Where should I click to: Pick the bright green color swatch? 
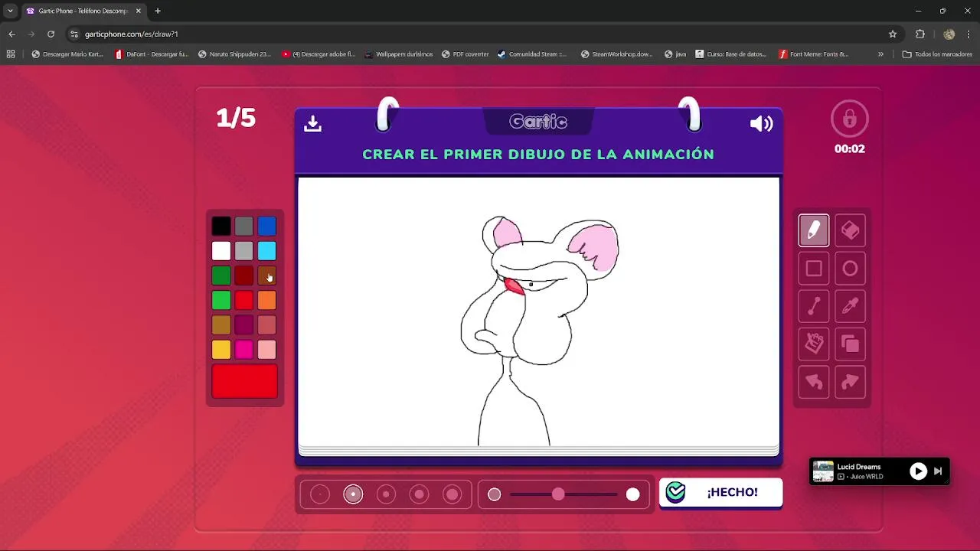[x=221, y=300]
